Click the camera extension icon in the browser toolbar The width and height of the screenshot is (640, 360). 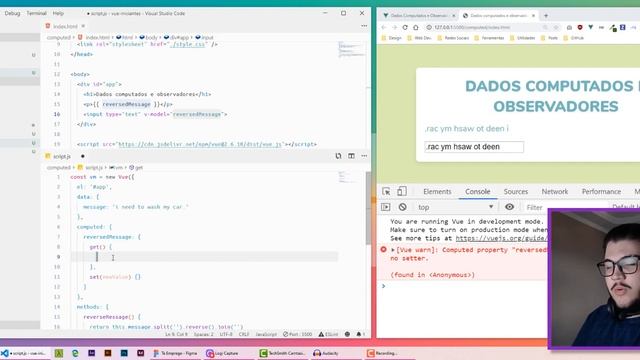(569, 27)
